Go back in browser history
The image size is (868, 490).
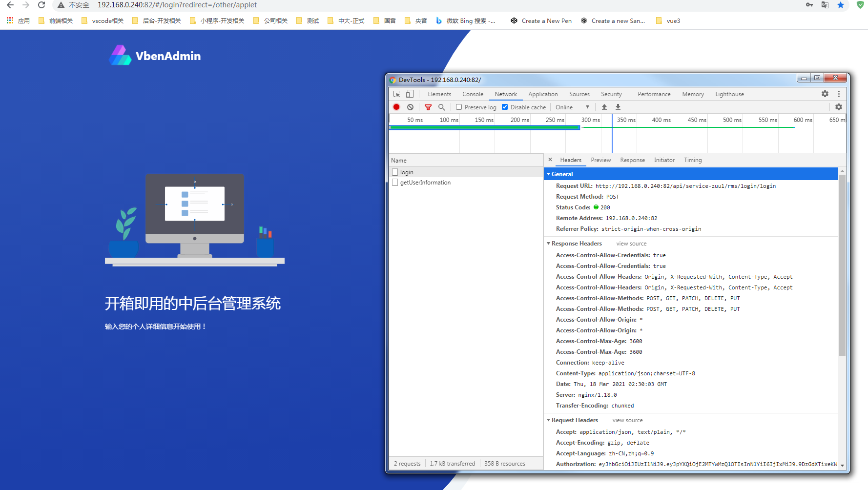point(10,5)
